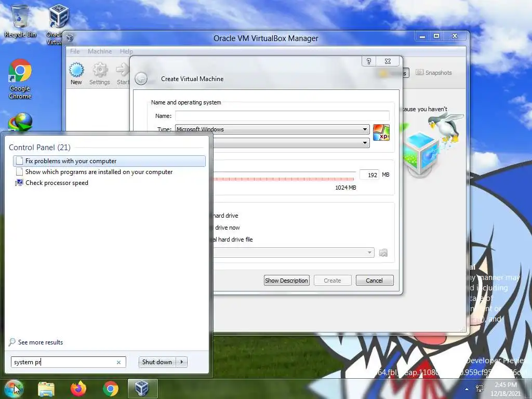Open the Help menu in VirtualBox Manager

click(126, 51)
